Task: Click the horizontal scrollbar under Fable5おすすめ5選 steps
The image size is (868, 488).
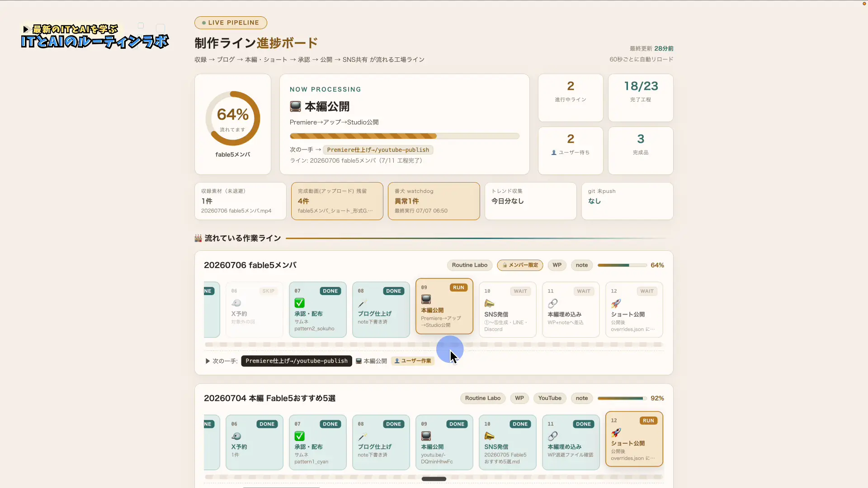Action: click(x=434, y=479)
